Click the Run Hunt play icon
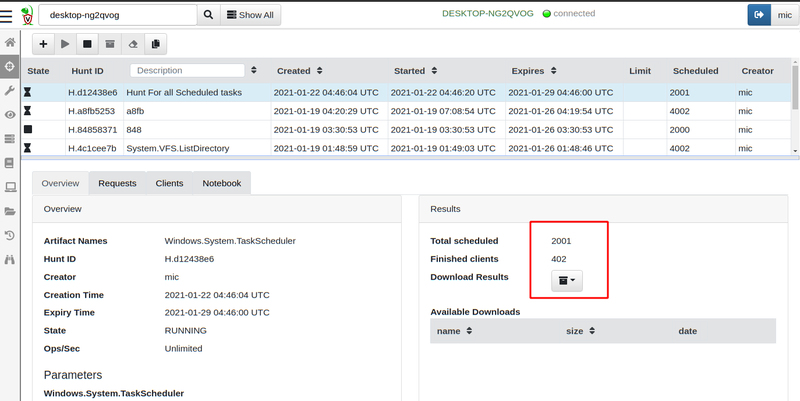The image size is (800, 401). (x=65, y=44)
